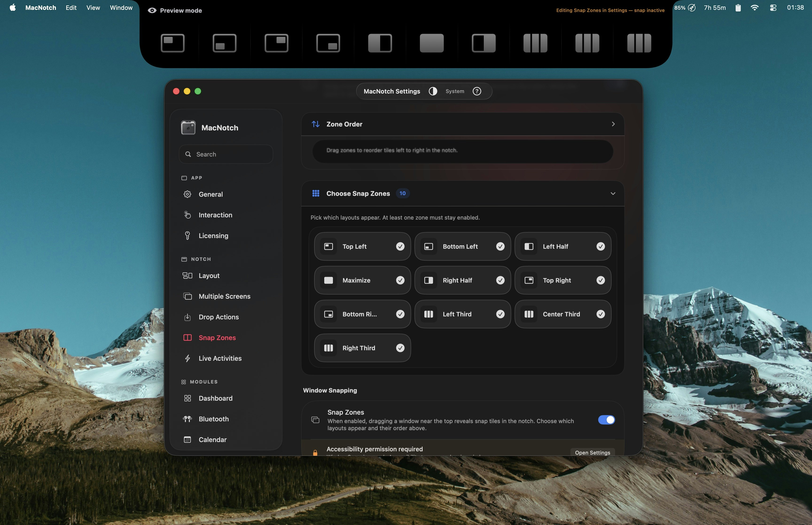Click the "Drag zones to reorder tiles" hint text
This screenshot has width=812, height=525.
(392, 150)
